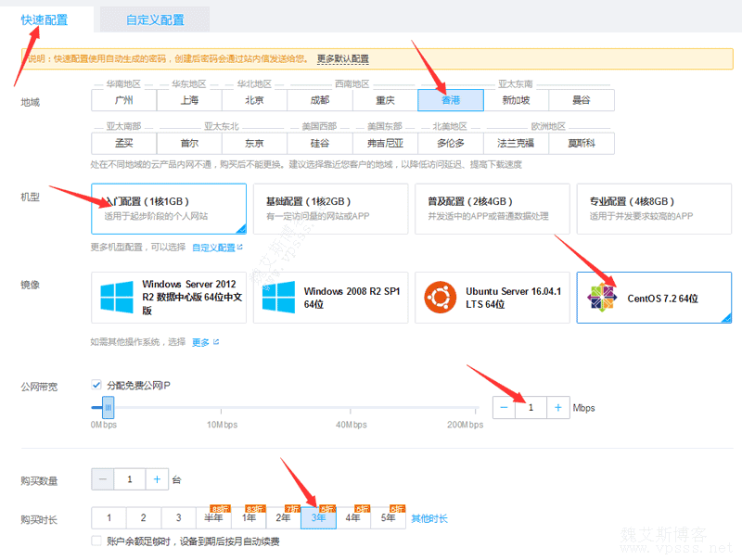Increase purchase quantity with plus button

pyautogui.click(x=157, y=479)
